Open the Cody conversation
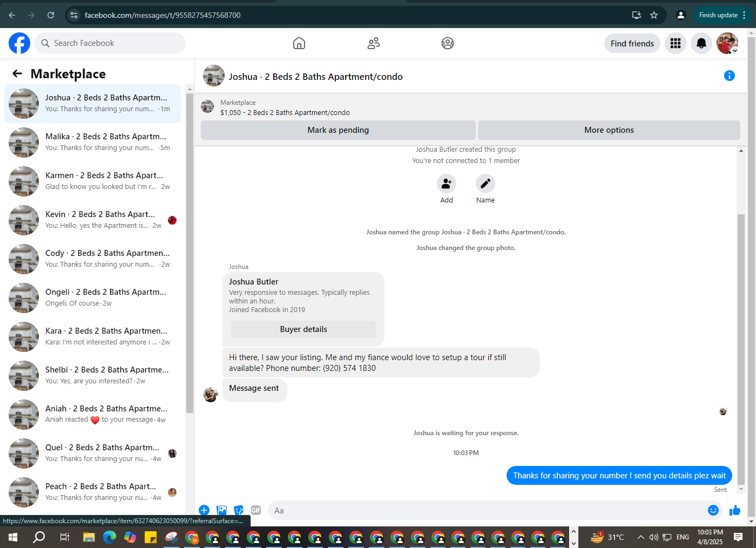756x548 pixels. 93,259
